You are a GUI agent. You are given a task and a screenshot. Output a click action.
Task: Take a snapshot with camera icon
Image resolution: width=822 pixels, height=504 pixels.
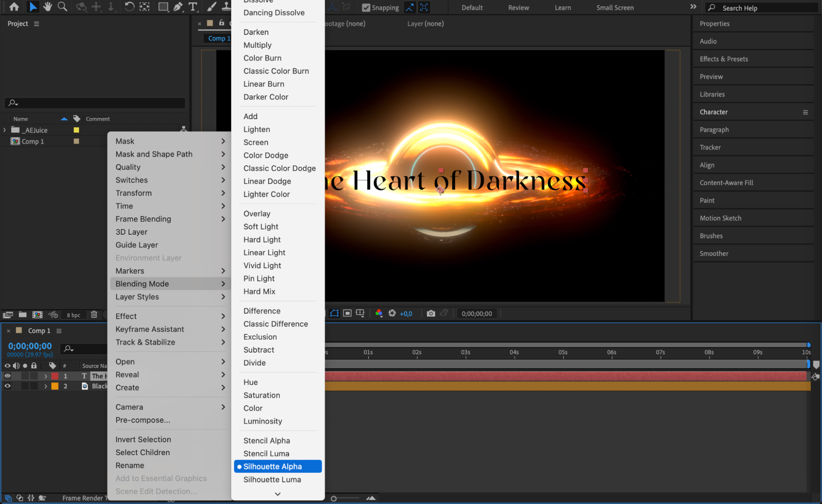[x=431, y=314]
